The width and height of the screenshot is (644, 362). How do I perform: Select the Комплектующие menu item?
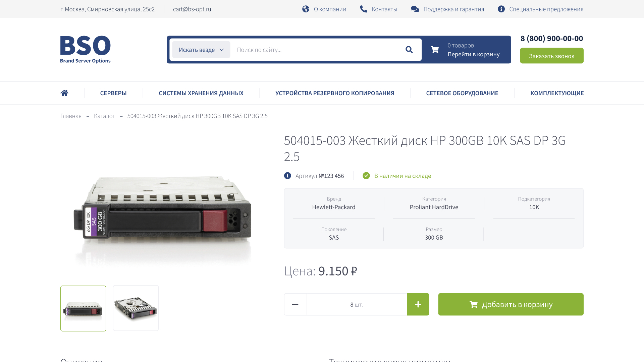tap(557, 93)
